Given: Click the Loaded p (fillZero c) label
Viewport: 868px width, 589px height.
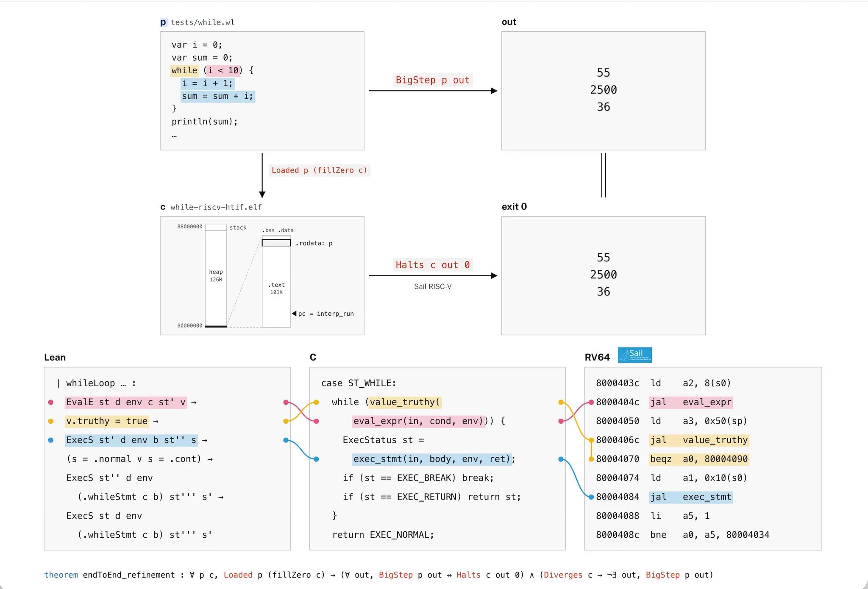Looking at the screenshot, I should pyautogui.click(x=319, y=170).
